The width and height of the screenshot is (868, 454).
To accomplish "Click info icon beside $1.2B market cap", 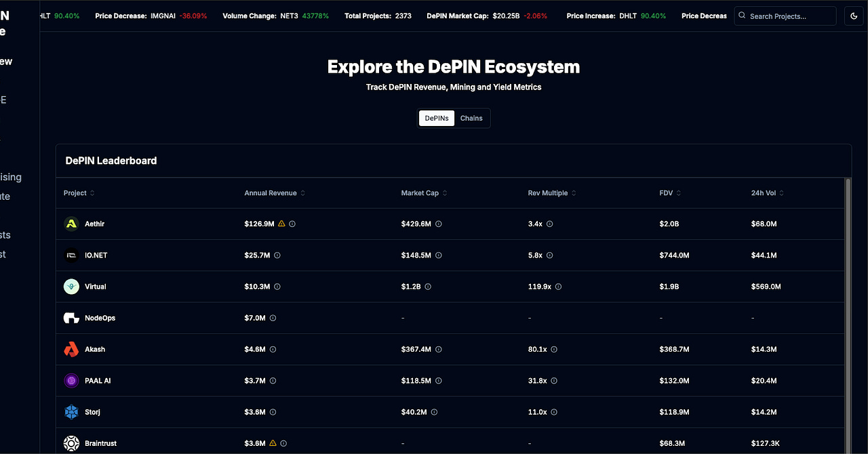I will 428,287.
